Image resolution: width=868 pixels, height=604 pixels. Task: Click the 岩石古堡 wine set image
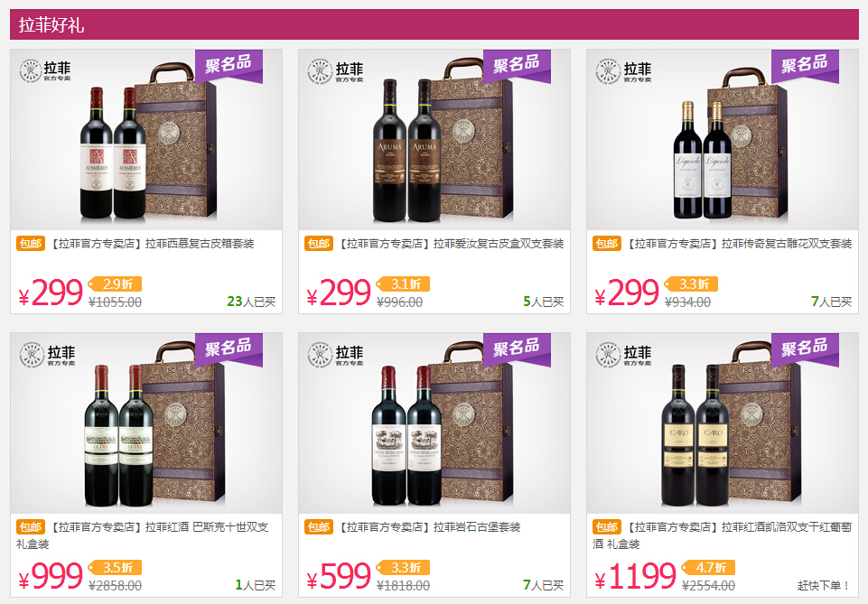click(x=434, y=423)
